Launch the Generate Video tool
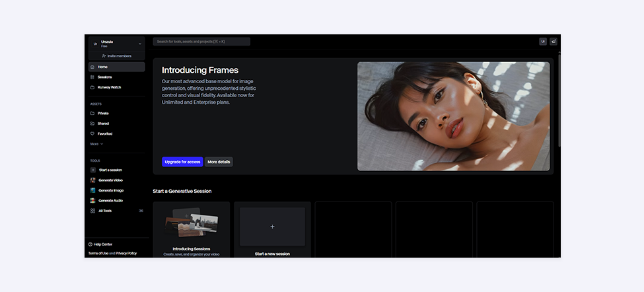 [110, 180]
